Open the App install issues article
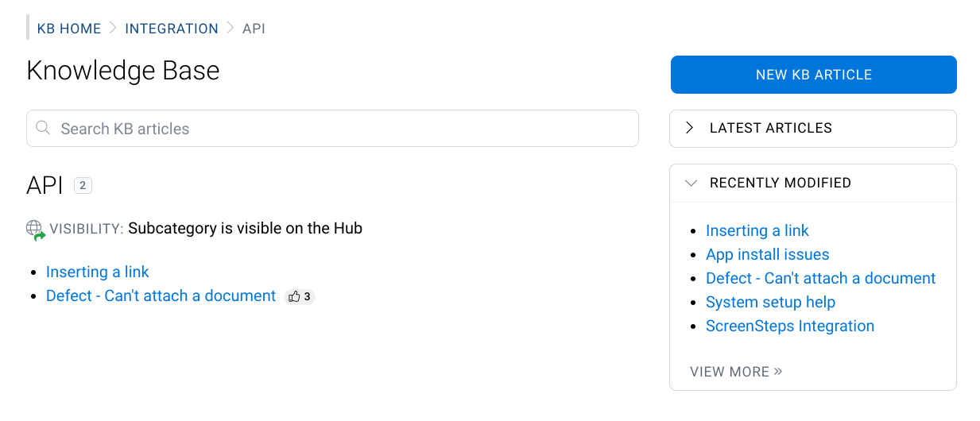Screen dimensions: 980x421 pyautogui.click(x=768, y=254)
